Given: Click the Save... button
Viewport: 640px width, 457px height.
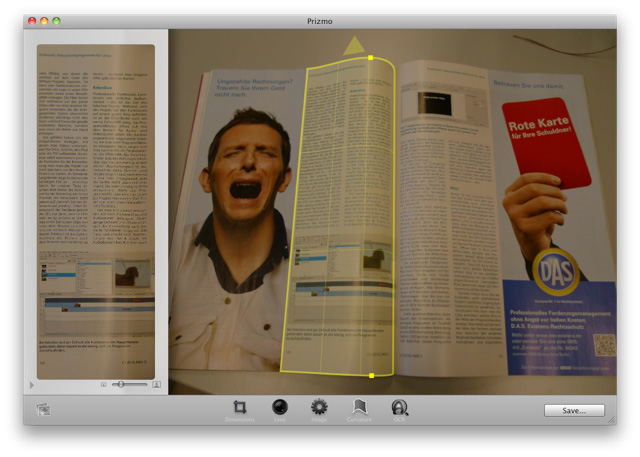Looking at the screenshot, I should [x=574, y=410].
